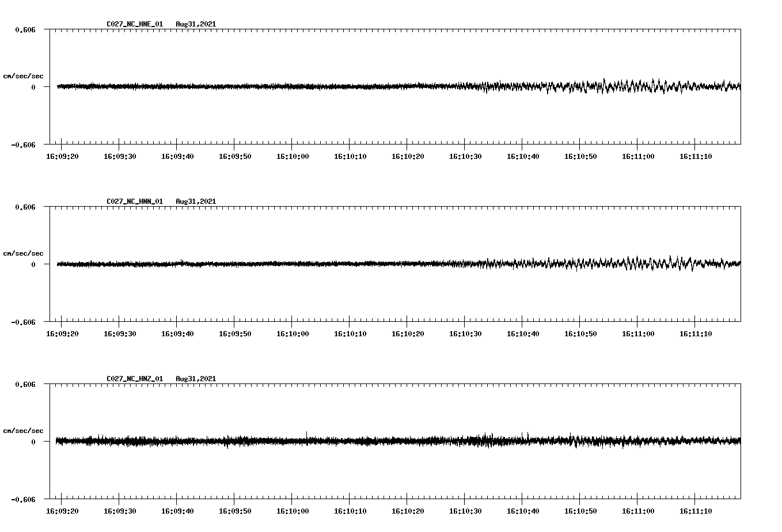Click the -0.606 lower limit on the HNZ axis
This screenshot has height=532, width=782.
(x=23, y=499)
